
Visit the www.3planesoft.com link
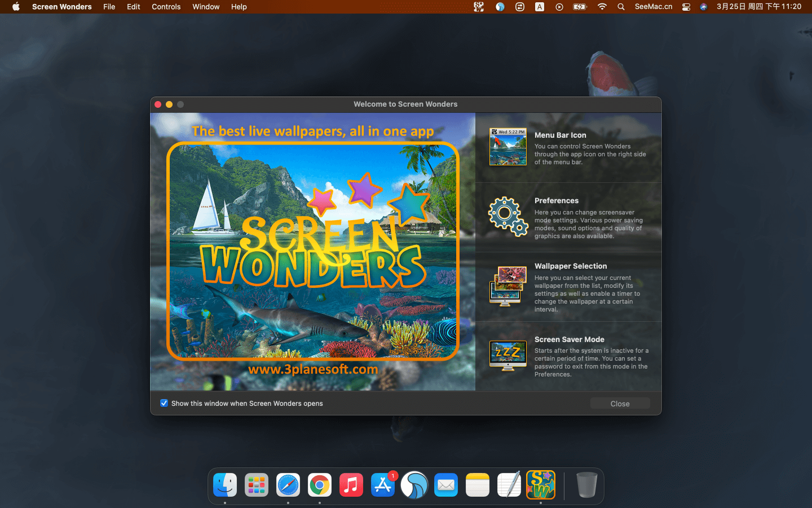tap(313, 369)
